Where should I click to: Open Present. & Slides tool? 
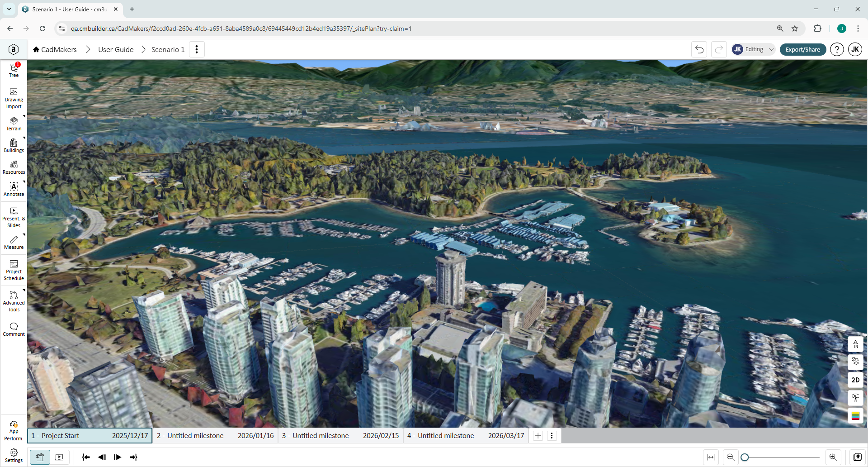14,217
